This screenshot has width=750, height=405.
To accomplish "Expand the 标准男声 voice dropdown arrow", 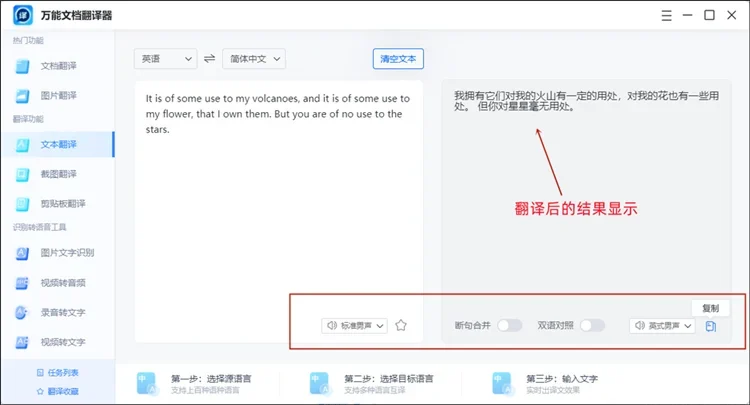I will (x=380, y=326).
